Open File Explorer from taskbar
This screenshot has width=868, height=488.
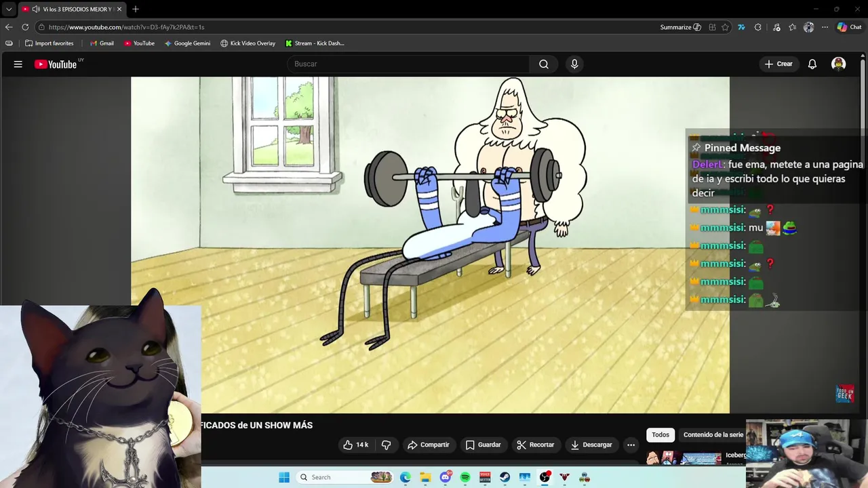(425, 477)
